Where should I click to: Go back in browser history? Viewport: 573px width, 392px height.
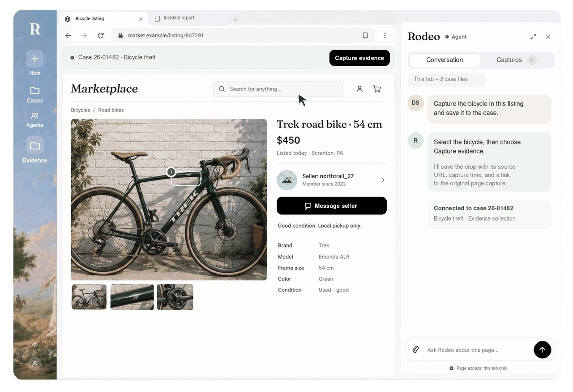[68, 35]
